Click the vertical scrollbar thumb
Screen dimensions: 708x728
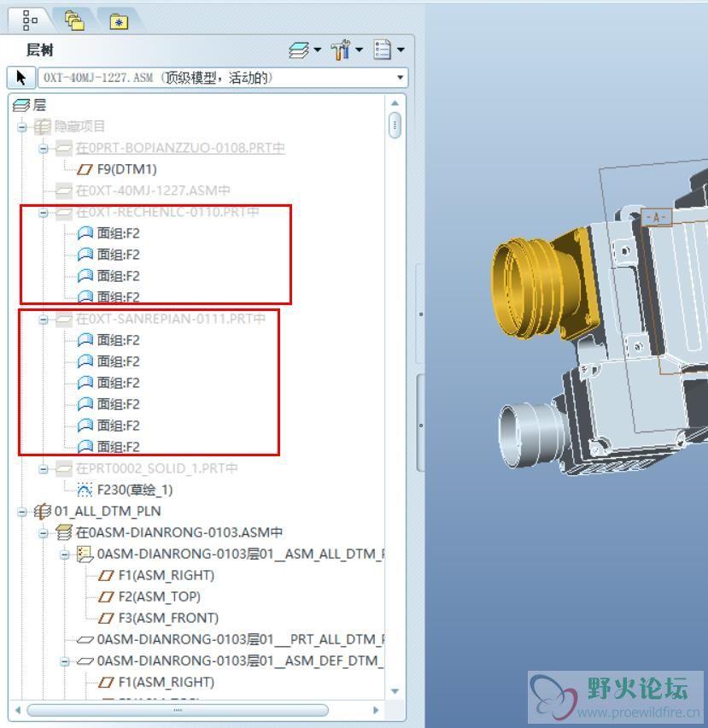pos(395,125)
